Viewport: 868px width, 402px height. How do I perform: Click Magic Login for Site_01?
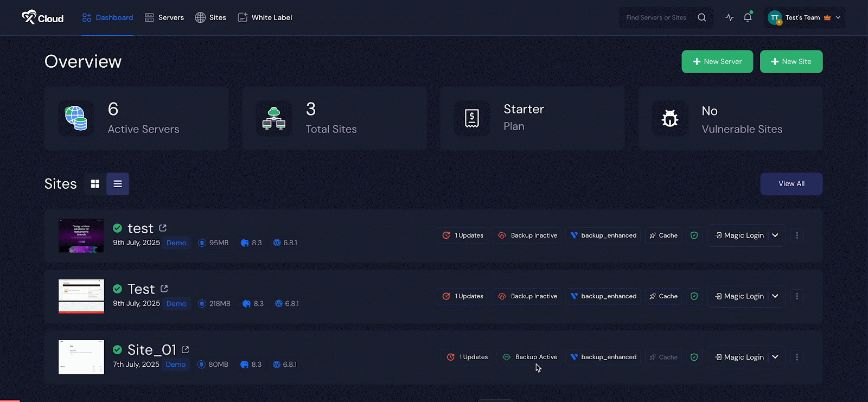(739, 357)
